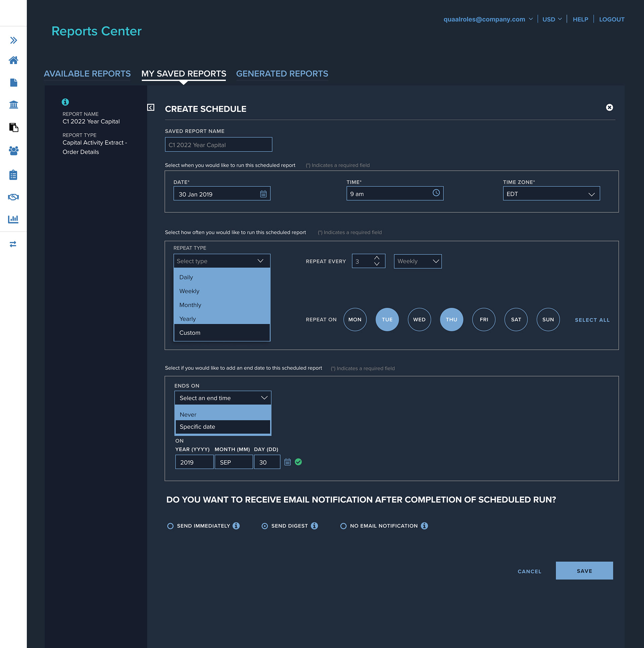Click the HELP link
Image resolution: width=644 pixels, height=648 pixels.
pyautogui.click(x=580, y=19)
